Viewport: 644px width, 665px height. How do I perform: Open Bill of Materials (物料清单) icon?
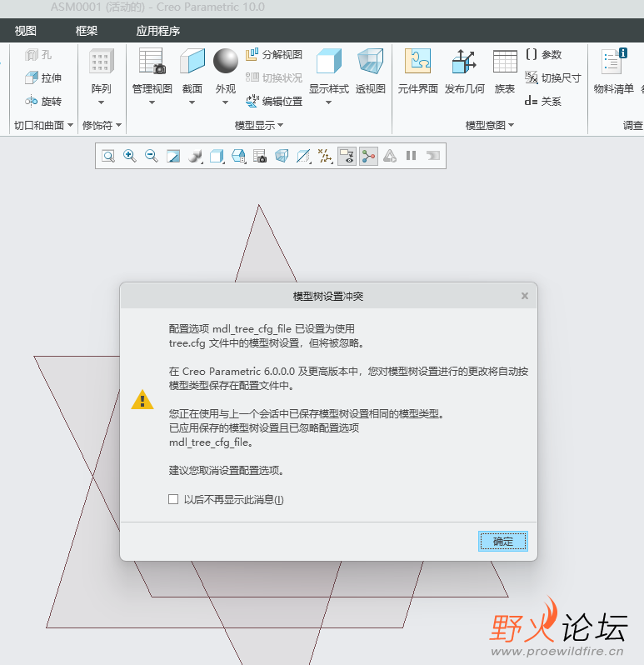point(613,61)
